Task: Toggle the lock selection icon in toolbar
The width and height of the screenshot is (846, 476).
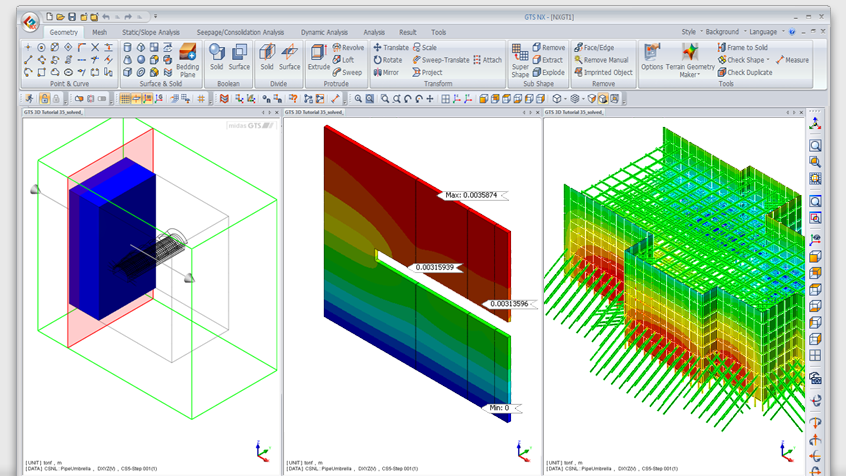Action: pyautogui.click(x=44, y=99)
